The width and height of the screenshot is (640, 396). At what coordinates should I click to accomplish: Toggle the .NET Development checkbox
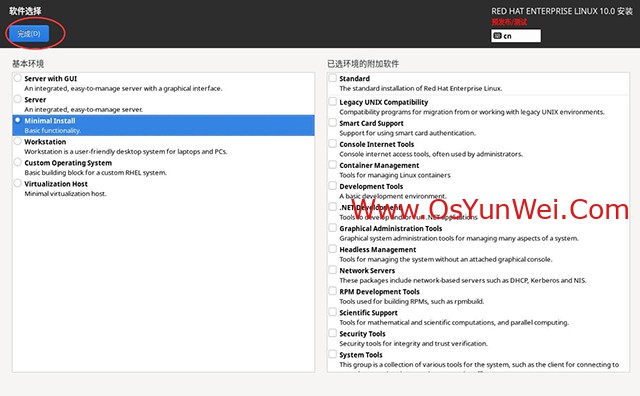tap(333, 207)
